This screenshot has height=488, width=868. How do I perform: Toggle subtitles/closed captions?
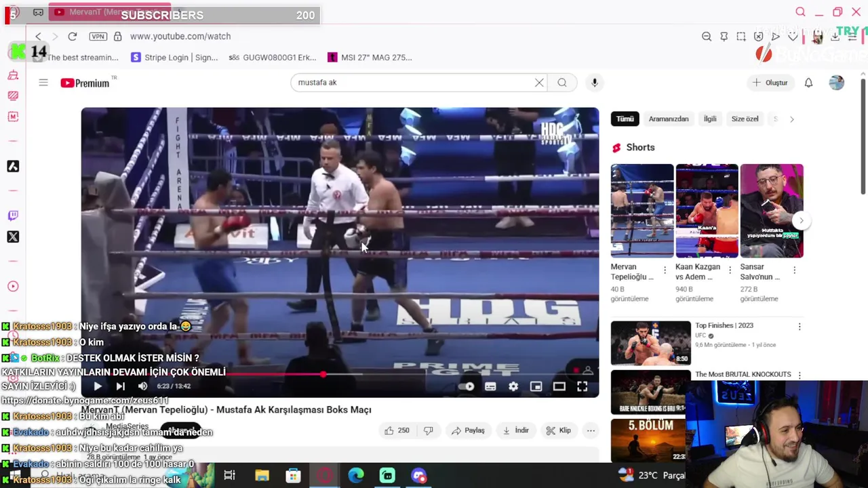pos(490,386)
